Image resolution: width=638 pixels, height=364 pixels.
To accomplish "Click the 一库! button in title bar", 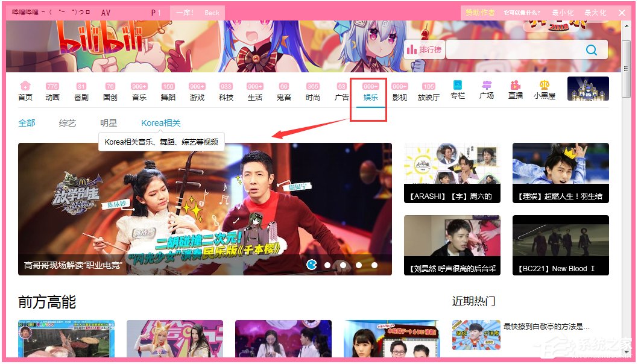I will point(185,13).
